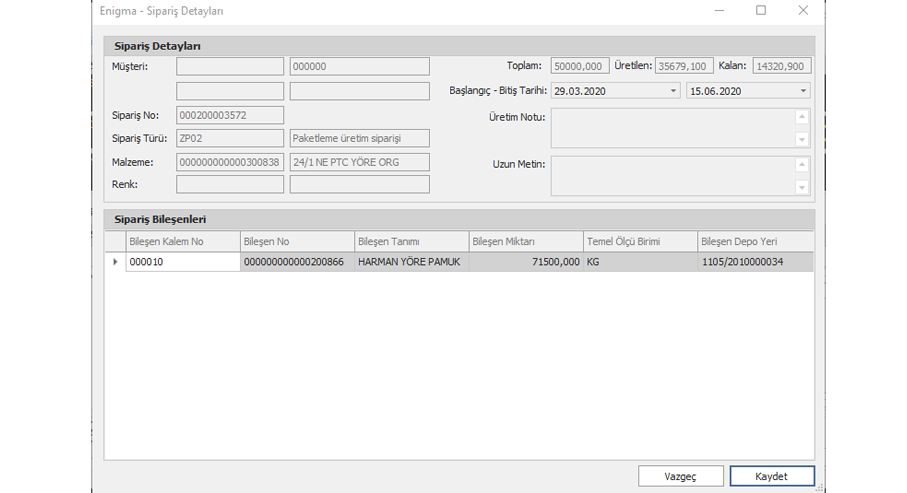
Task: Click the Bileşen Depo Yeri column header
Action: [755, 242]
